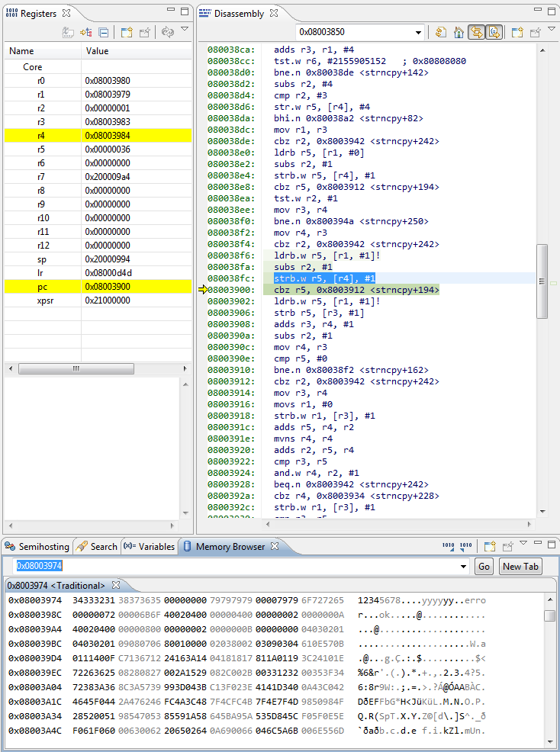This screenshot has width=560, height=752.
Task: Open new Memory Browser view via toolbar icon
Action: pos(490,546)
